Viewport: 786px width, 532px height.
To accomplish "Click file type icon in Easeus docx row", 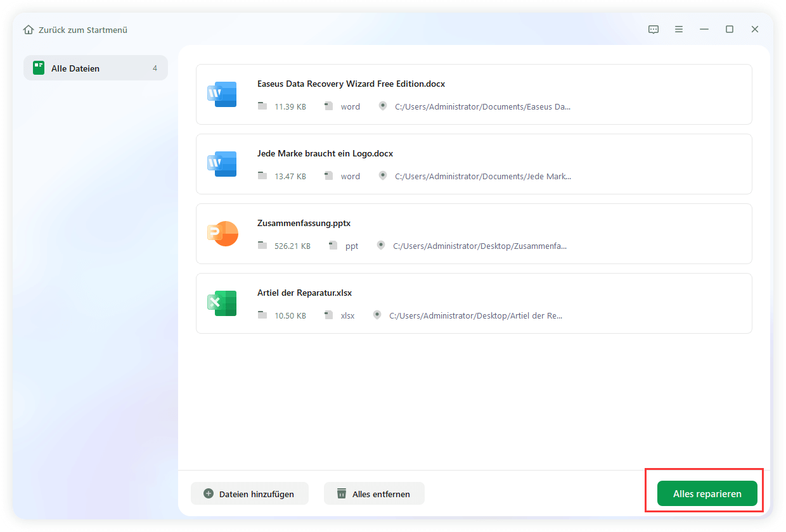I will (x=328, y=106).
